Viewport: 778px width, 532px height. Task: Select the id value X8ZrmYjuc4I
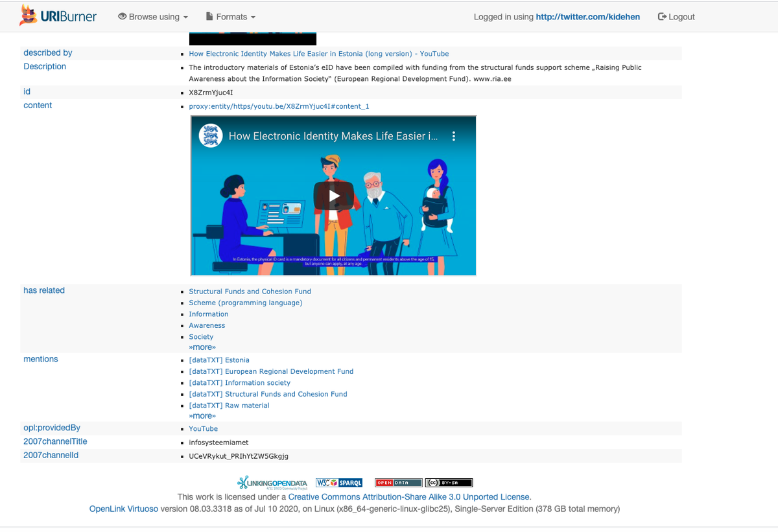click(211, 93)
